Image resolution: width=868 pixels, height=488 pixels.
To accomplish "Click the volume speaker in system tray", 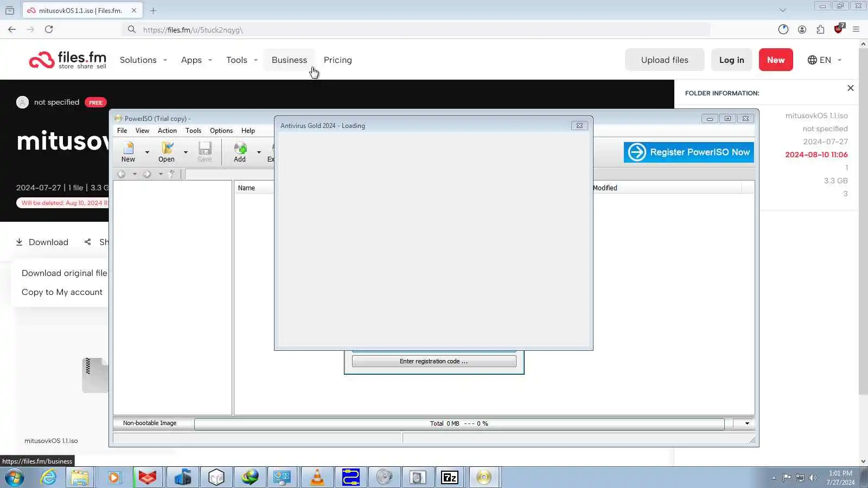I will [813, 478].
